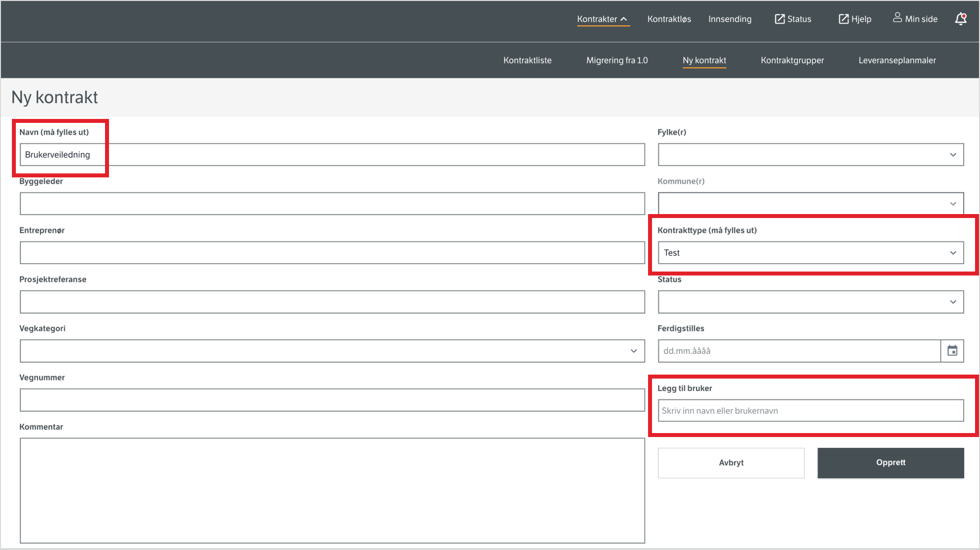980x550 pixels.
Task: Focus the Entreprenør input field
Action: [x=332, y=253]
